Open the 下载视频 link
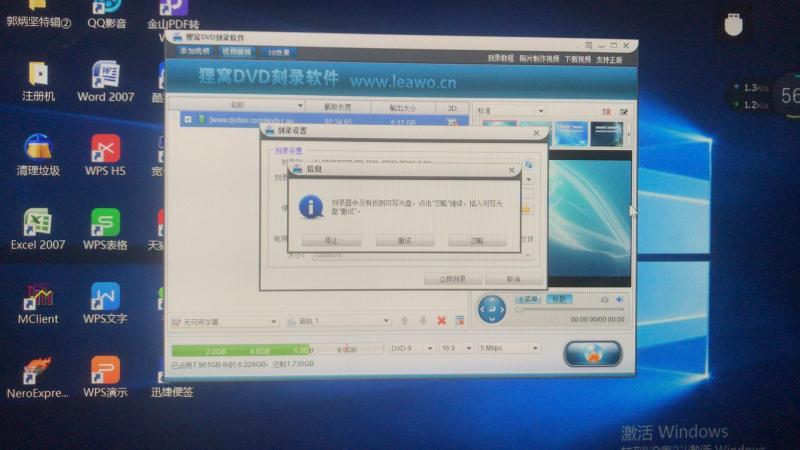 (x=578, y=59)
